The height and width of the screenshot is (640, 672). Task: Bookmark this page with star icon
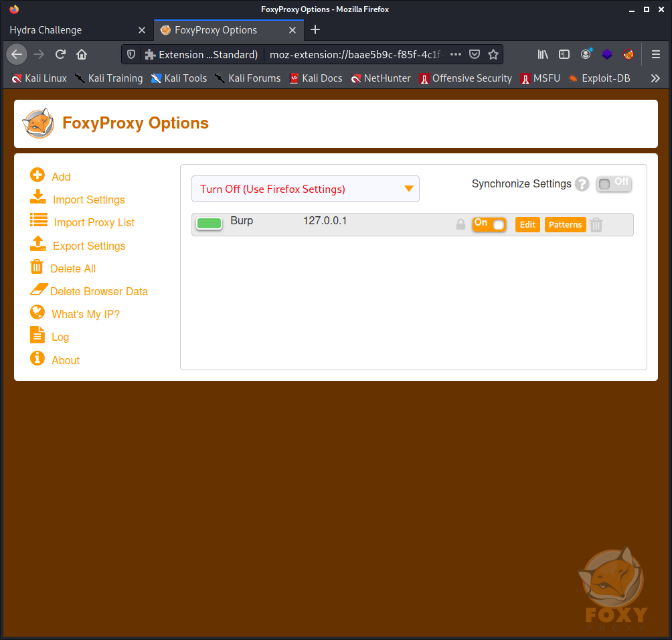pos(493,54)
